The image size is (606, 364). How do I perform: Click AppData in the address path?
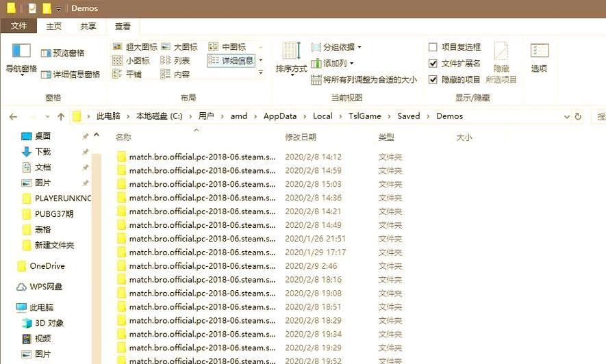pyautogui.click(x=280, y=116)
